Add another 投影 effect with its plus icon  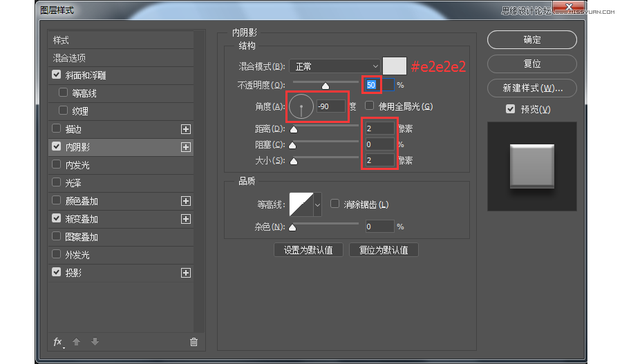pyautogui.click(x=186, y=273)
